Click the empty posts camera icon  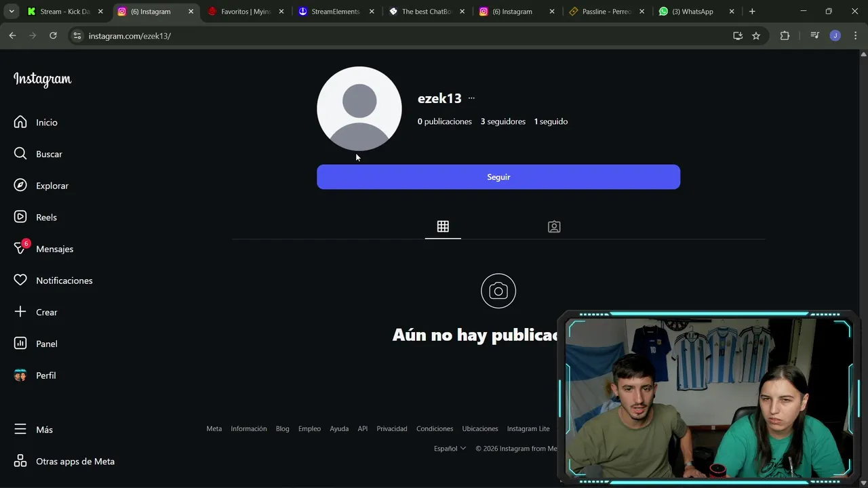498,291
